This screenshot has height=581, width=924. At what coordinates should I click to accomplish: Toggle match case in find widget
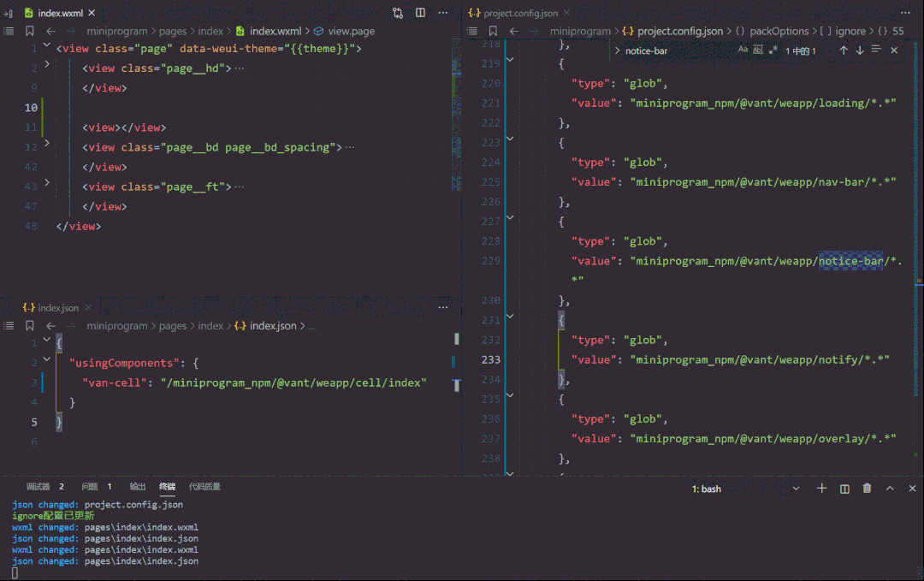point(743,50)
